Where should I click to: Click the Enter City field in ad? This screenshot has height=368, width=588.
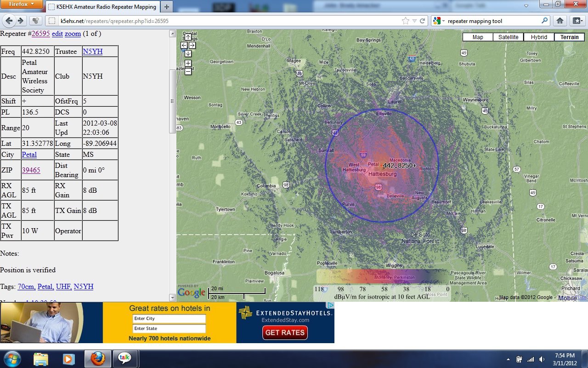pyautogui.click(x=169, y=319)
